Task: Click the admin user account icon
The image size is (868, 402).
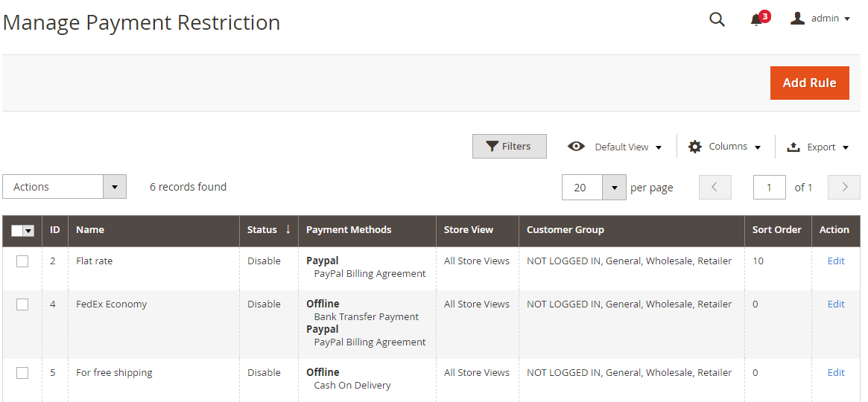Action: pos(797,19)
